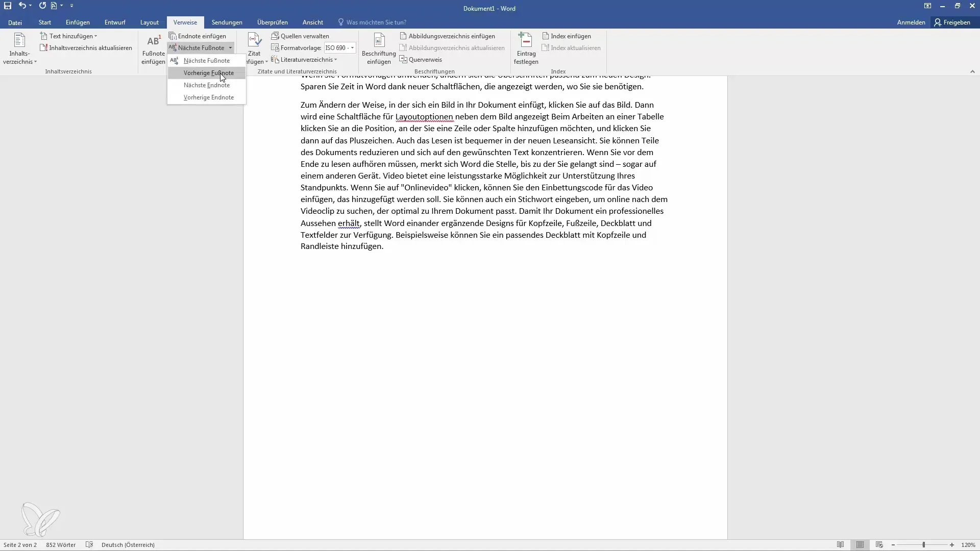The image size is (980, 551).
Task: Undo the last action
Action: point(22,6)
